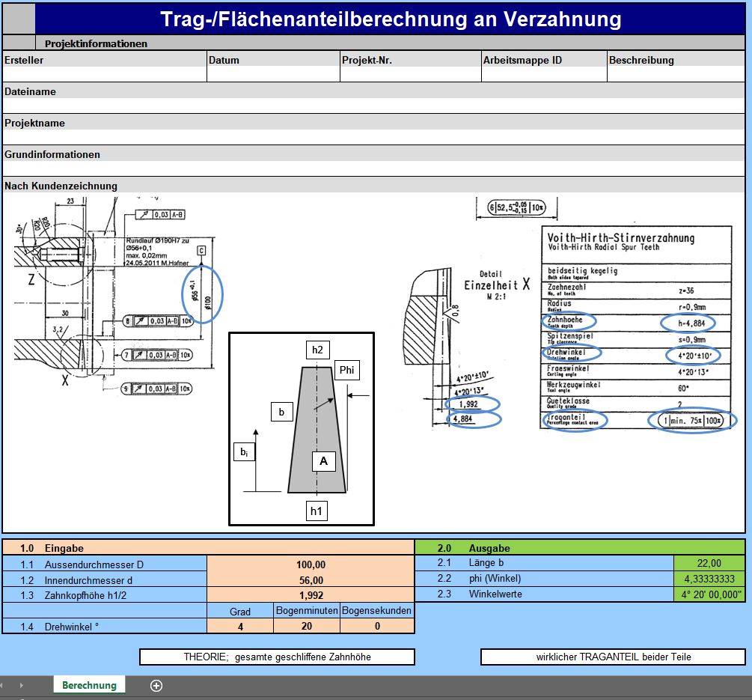Screen dimensions: 752x700
Task: Click the empty cell under Datum
Action: pos(272,75)
